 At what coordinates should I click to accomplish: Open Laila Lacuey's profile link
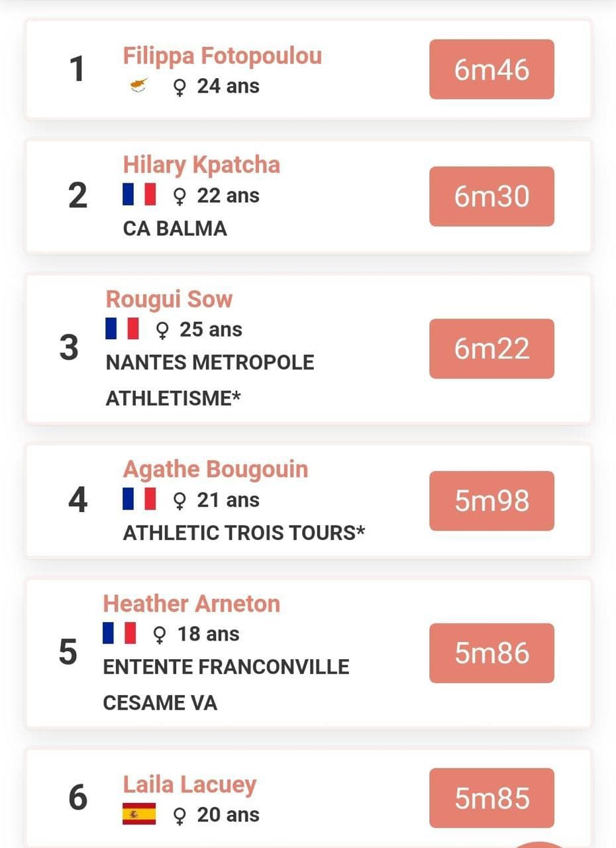pos(189,784)
